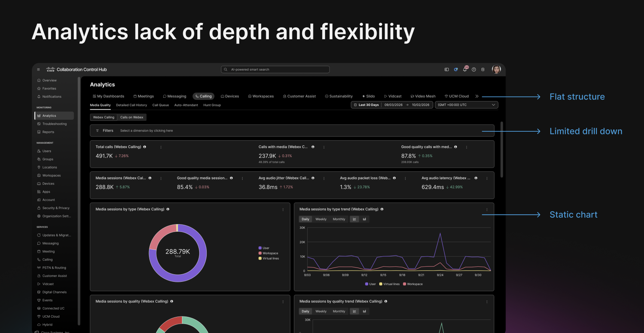Select Calls on Webex toggle
The image size is (644, 333).
pyautogui.click(x=132, y=117)
